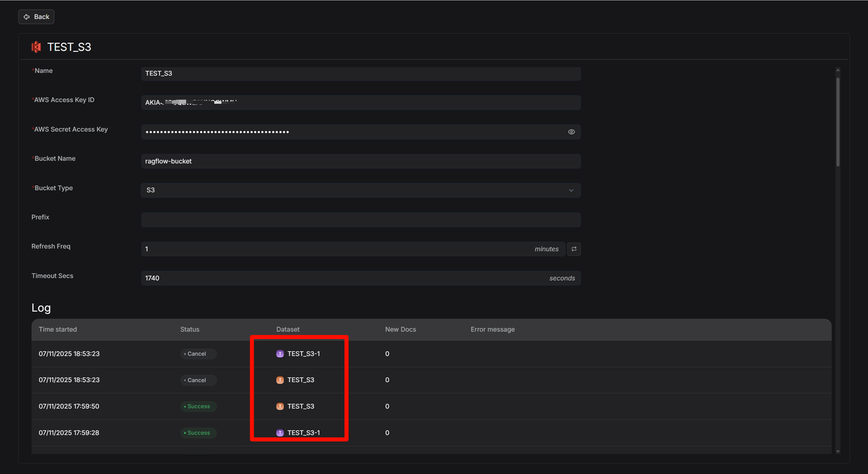Click orange dataset icon in 17:59:50 row
This screenshot has width=868, height=474.
click(x=280, y=407)
